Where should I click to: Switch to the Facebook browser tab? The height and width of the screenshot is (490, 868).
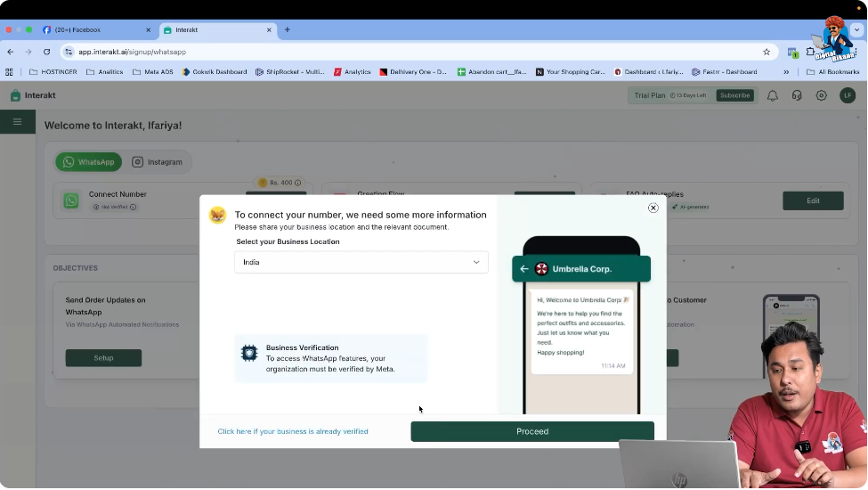(x=97, y=30)
